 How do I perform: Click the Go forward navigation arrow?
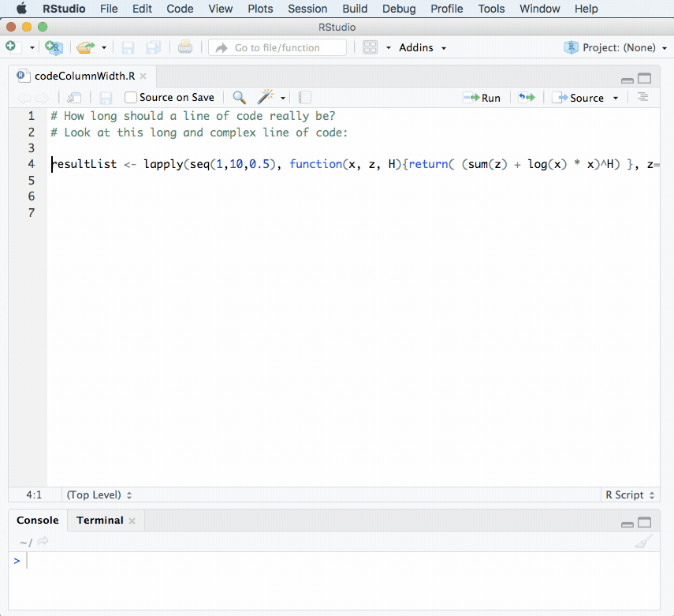(x=42, y=98)
